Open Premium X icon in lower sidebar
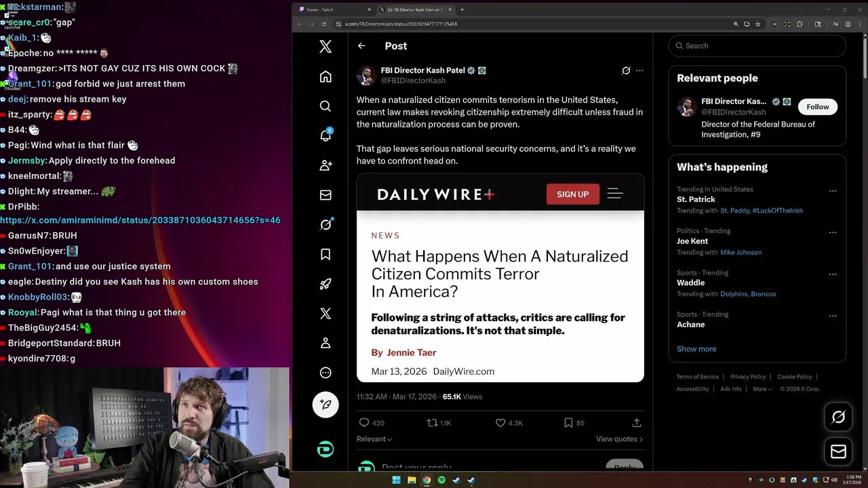Screen dimensions: 868x488 (x=325, y=313)
